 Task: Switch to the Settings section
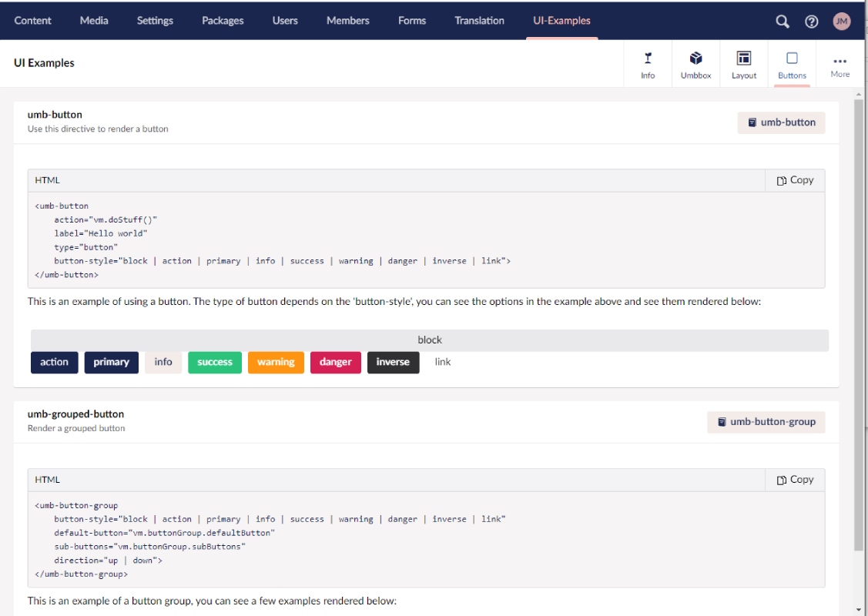pos(155,21)
